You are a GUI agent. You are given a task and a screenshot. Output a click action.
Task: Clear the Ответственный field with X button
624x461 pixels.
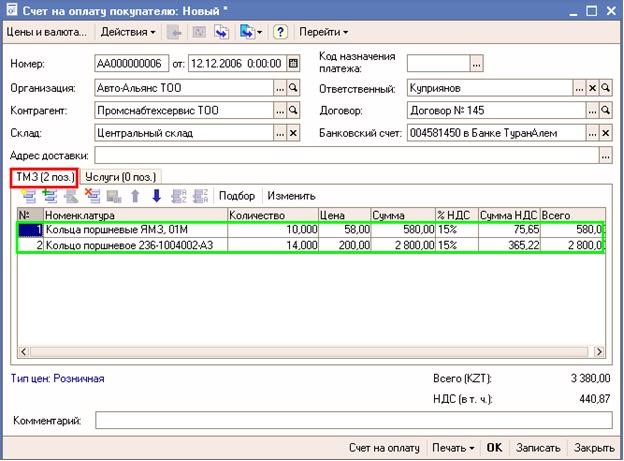[x=592, y=88]
